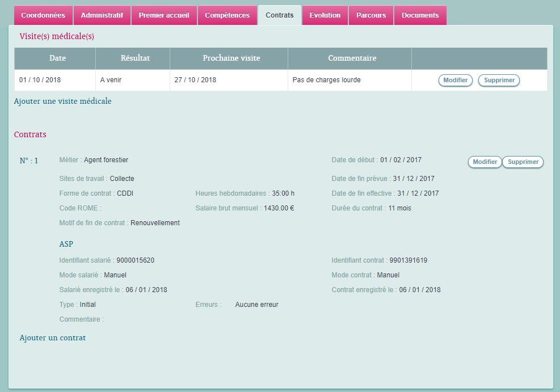Viewport: 560px width, 392px height.
Task: Click Supprimer for contract N° 1
Action: (523, 162)
